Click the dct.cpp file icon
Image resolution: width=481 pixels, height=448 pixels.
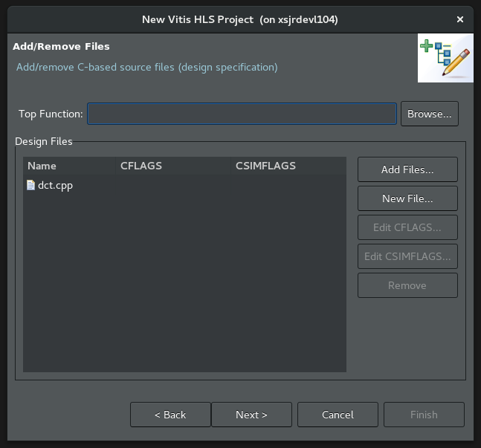(30, 185)
